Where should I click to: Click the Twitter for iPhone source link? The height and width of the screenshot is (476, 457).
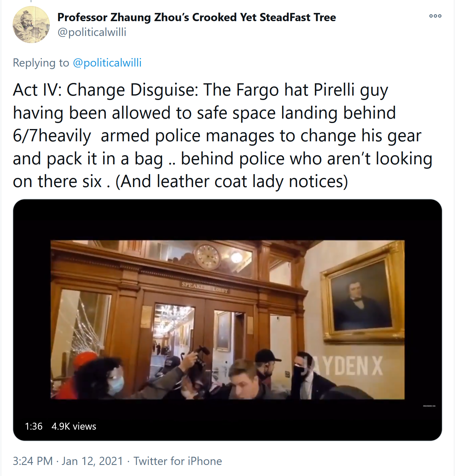[x=178, y=461]
